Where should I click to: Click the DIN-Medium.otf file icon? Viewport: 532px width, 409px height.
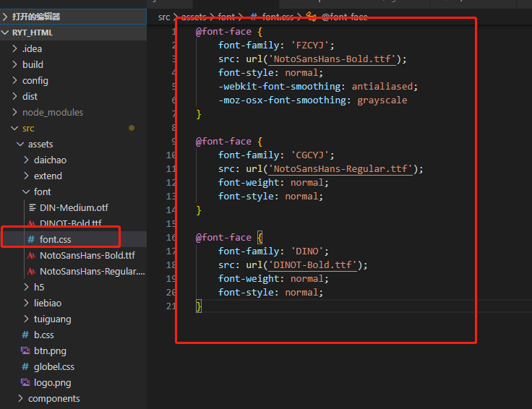pyautogui.click(x=33, y=207)
